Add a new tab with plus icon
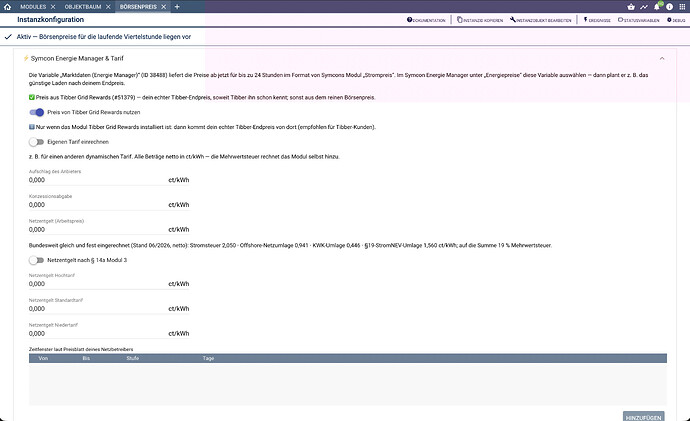Screen dimensions: 690x421 click(177, 7)
